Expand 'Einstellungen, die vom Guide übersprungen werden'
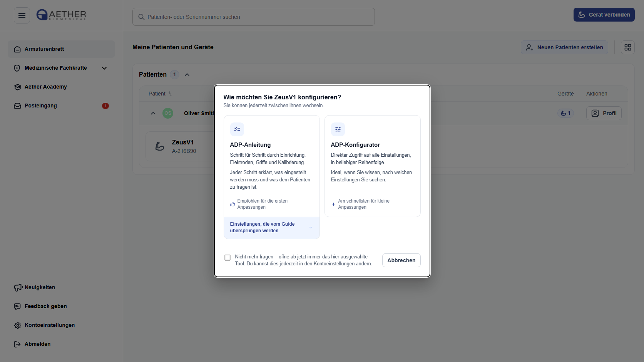644x362 pixels. 272,228
